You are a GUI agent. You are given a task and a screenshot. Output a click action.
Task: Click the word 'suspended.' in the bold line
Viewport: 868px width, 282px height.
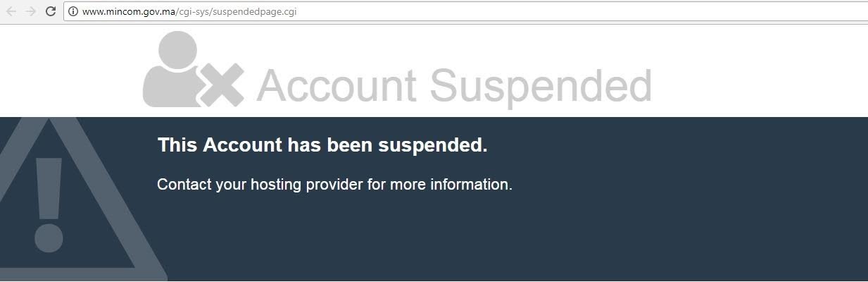[433, 146]
